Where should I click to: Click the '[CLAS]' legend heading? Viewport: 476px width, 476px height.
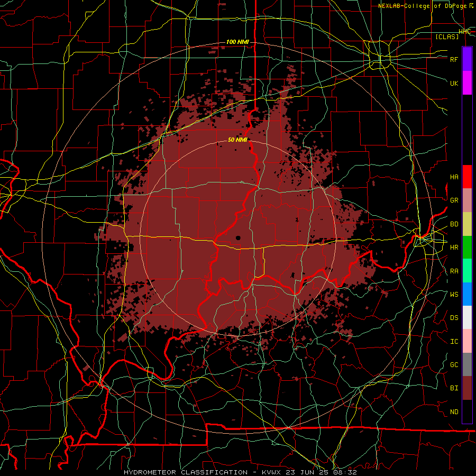447,36
